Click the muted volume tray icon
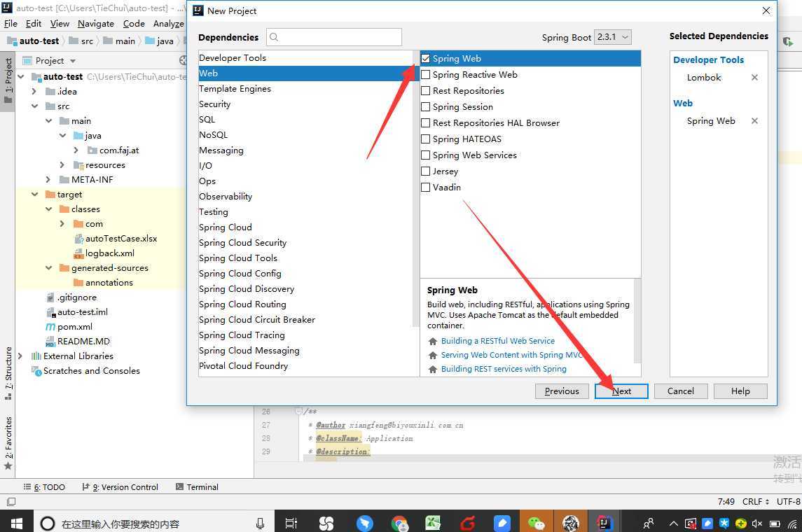Screen dimensions: 802x532 [757, 524]
